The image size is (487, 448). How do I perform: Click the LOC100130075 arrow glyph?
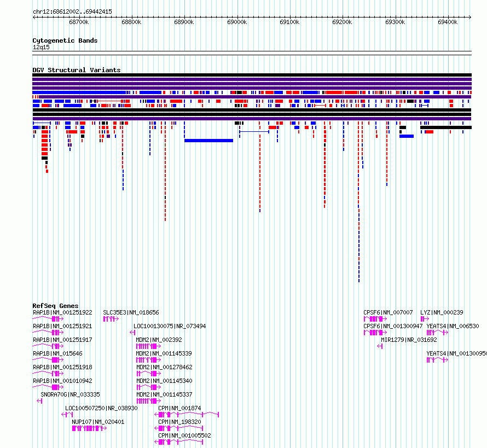pyautogui.click(x=132, y=333)
